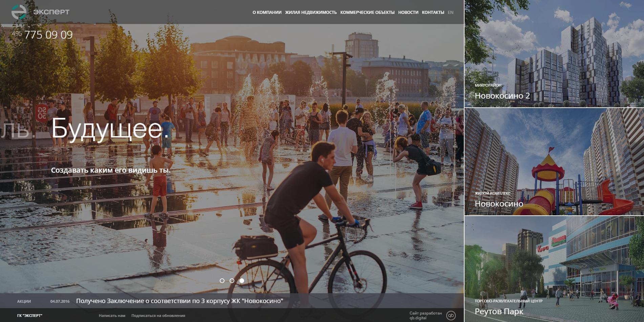This screenshot has width=644, height=322.
Task: Click the АКЦИИ label in news bar
Action: [24, 301]
